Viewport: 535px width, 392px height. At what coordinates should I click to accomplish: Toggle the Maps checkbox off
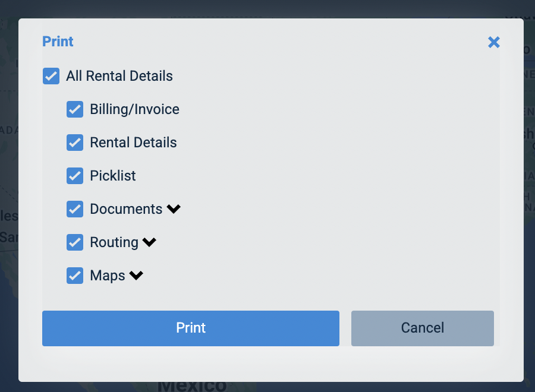(x=75, y=276)
